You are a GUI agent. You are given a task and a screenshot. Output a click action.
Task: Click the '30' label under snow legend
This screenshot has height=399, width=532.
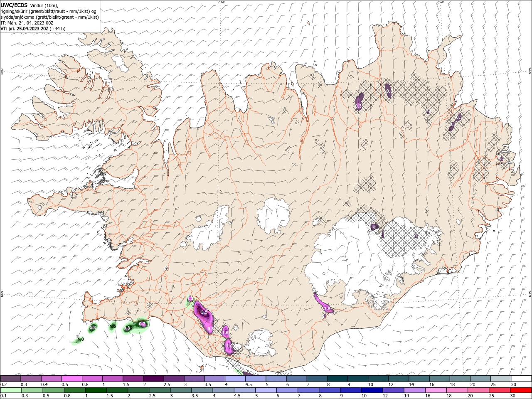coord(514,384)
